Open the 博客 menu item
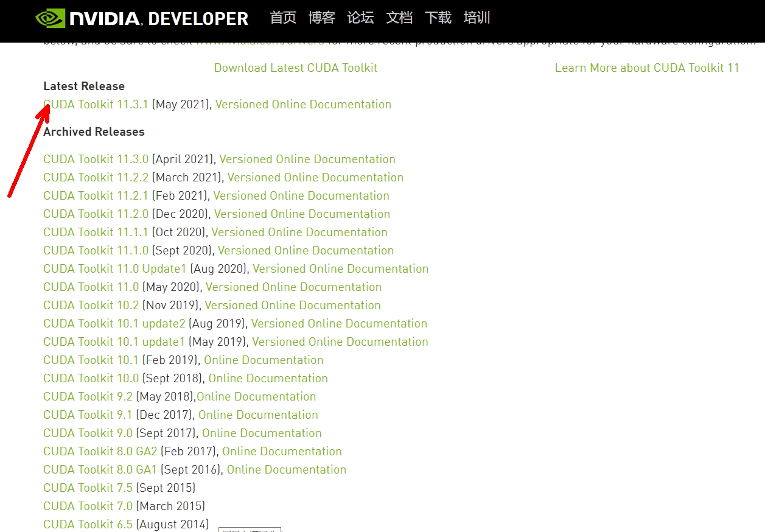The image size is (765, 532). click(322, 18)
